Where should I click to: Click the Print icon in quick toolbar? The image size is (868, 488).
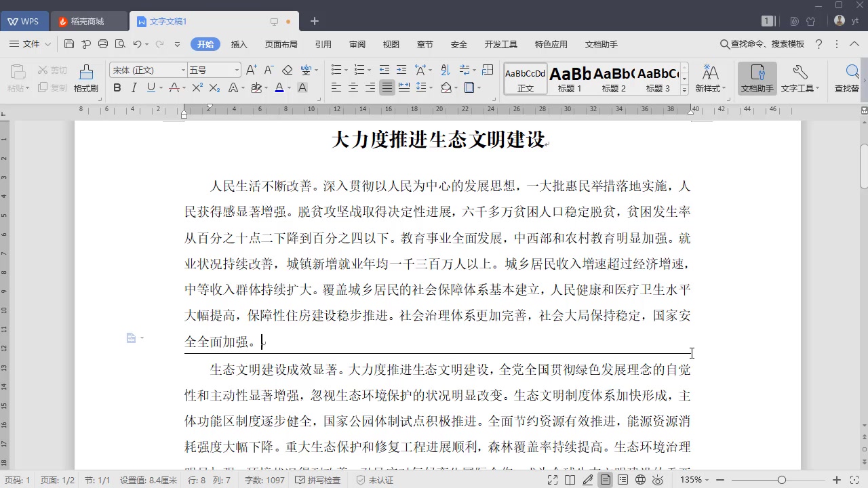(103, 44)
